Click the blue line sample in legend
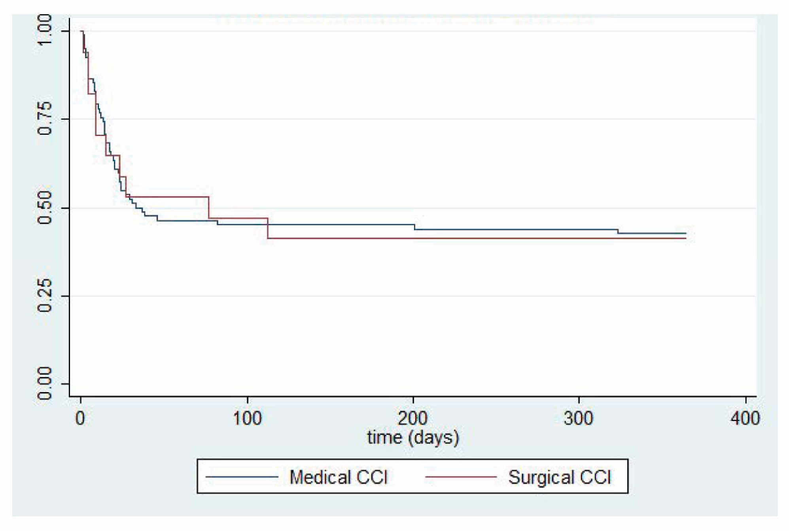This screenshot has width=789, height=532. coord(242,477)
